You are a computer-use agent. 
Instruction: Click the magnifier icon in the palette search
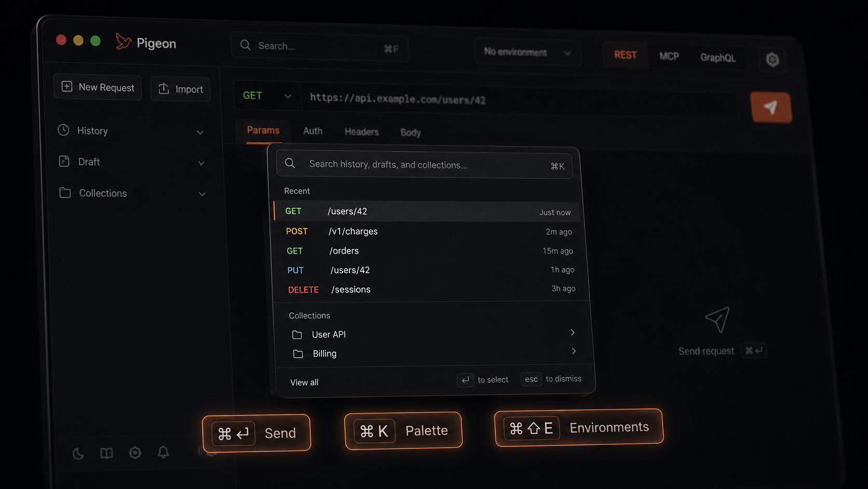tap(290, 163)
